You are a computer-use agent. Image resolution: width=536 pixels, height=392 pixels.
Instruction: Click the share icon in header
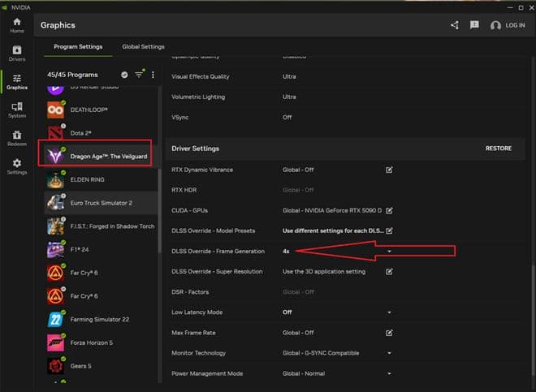click(455, 25)
